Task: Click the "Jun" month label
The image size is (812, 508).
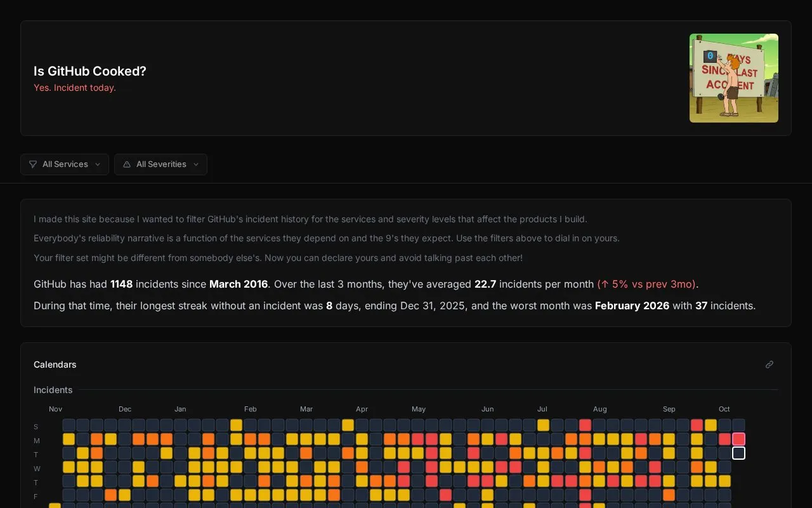Action: tap(487, 409)
